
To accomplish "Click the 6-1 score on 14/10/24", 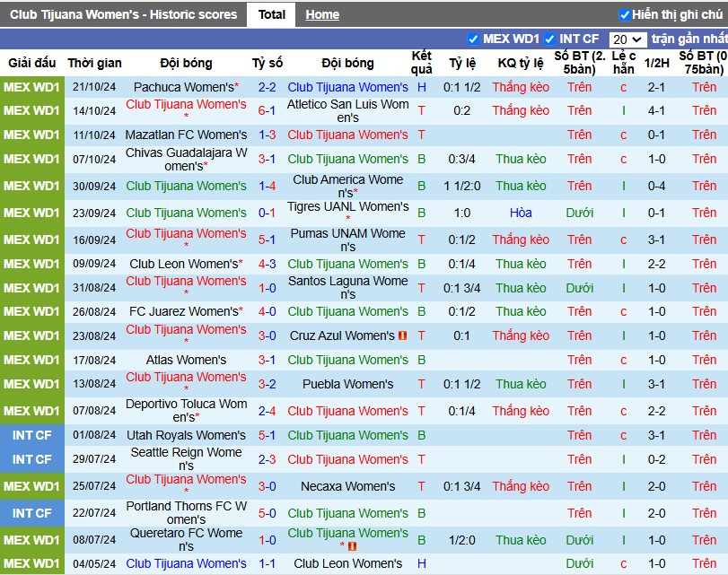I will 267,110.
